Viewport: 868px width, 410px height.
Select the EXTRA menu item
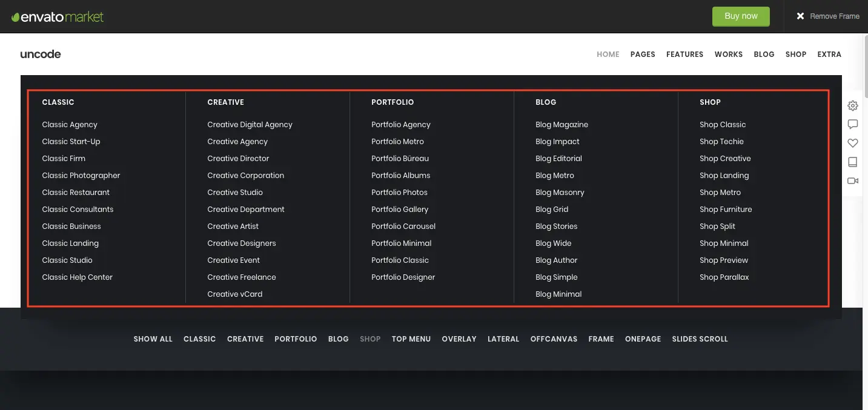coord(829,55)
